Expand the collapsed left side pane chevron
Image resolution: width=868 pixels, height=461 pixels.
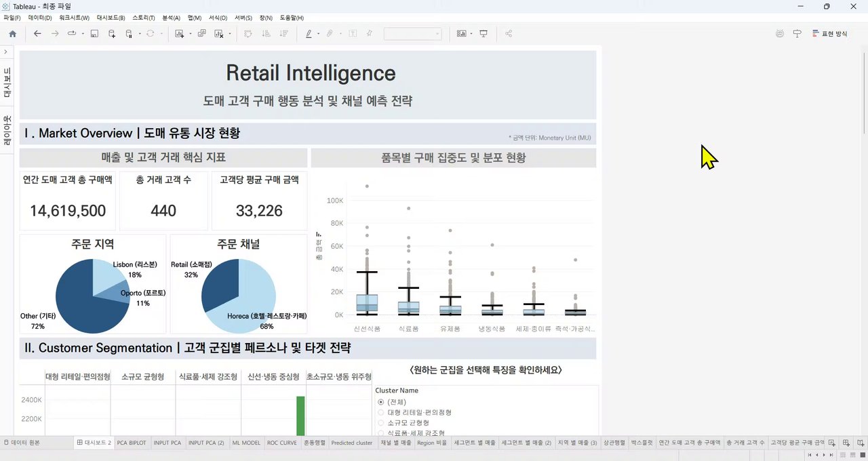5,52
